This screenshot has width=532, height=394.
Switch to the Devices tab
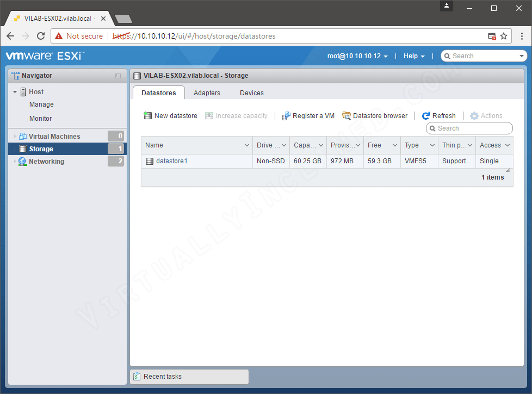[251, 93]
